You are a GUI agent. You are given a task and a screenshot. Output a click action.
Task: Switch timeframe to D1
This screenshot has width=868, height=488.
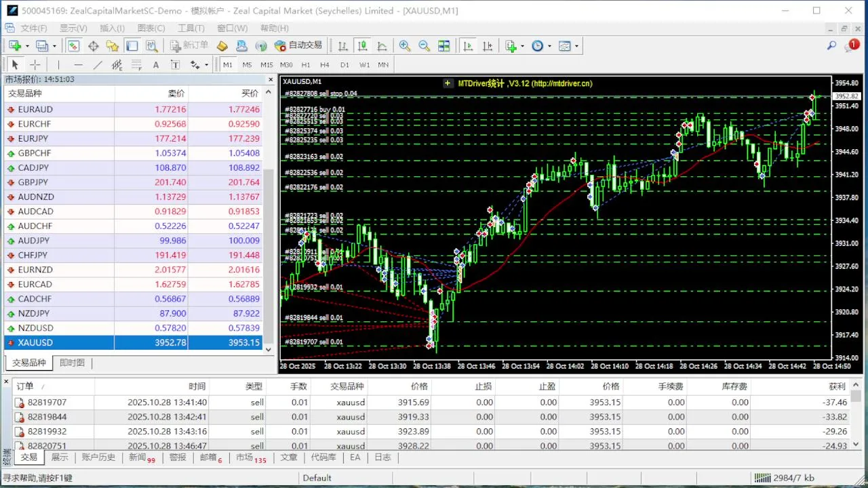coord(344,64)
